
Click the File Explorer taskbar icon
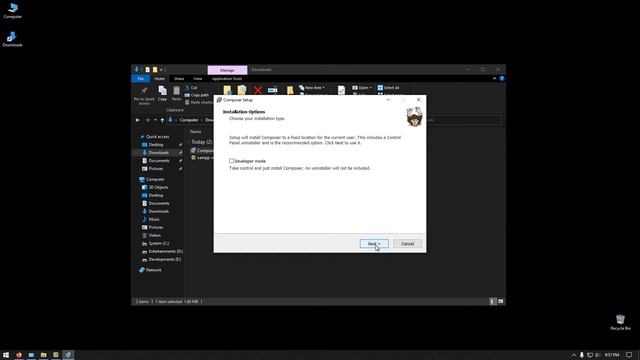point(43,355)
